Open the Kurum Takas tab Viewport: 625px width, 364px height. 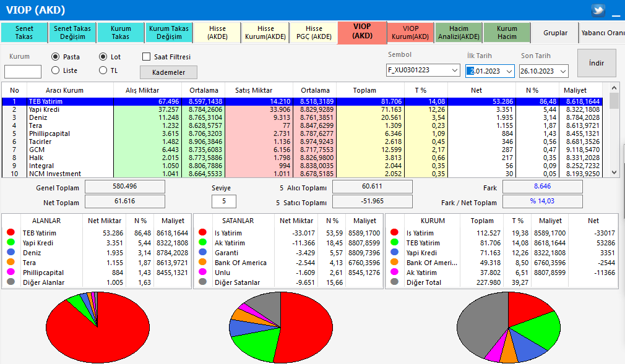tap(121, 33)
